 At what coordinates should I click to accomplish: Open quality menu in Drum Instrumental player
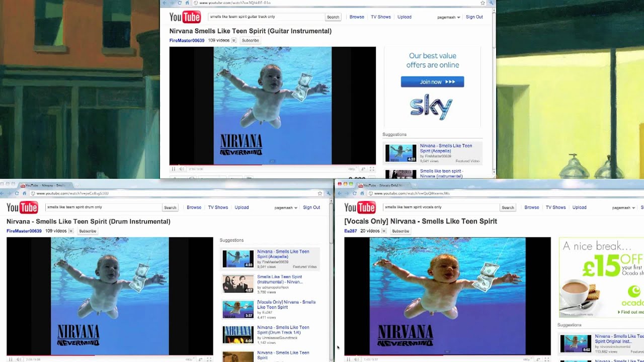189,359
